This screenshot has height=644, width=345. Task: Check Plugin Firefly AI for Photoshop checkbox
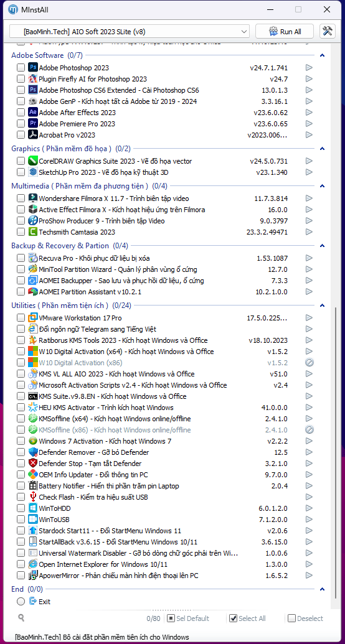point(21,79)
